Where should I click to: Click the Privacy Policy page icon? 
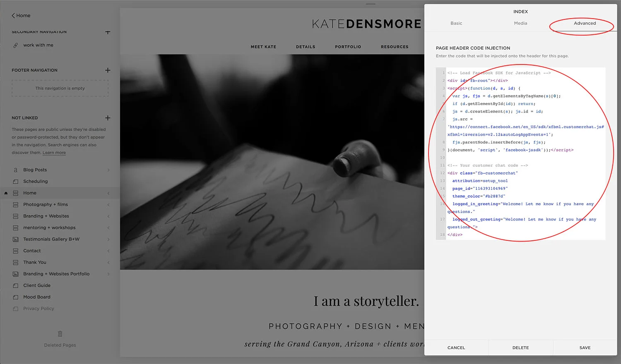[x=16, y=309]
